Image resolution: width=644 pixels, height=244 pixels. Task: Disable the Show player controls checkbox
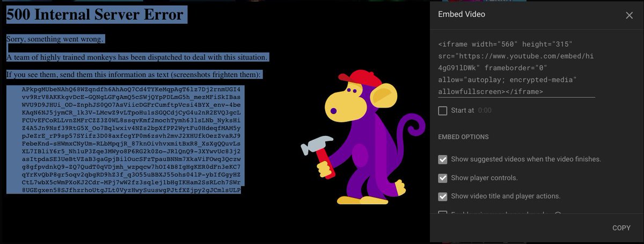click(x=443, y=178)
